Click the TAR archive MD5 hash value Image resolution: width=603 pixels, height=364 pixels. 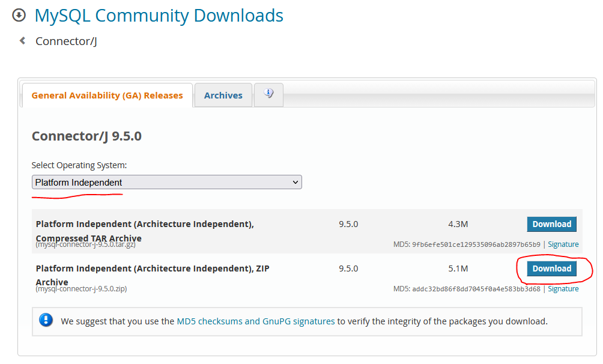pos(476,244)
